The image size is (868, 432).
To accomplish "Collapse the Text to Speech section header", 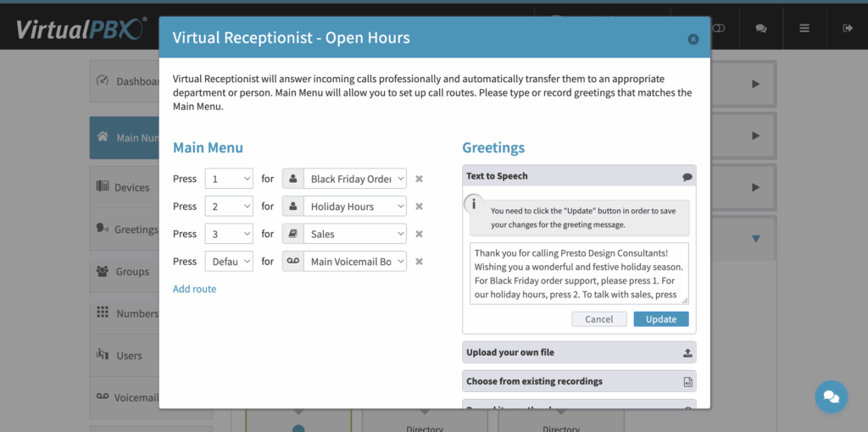I will click(x=579, y=176).
